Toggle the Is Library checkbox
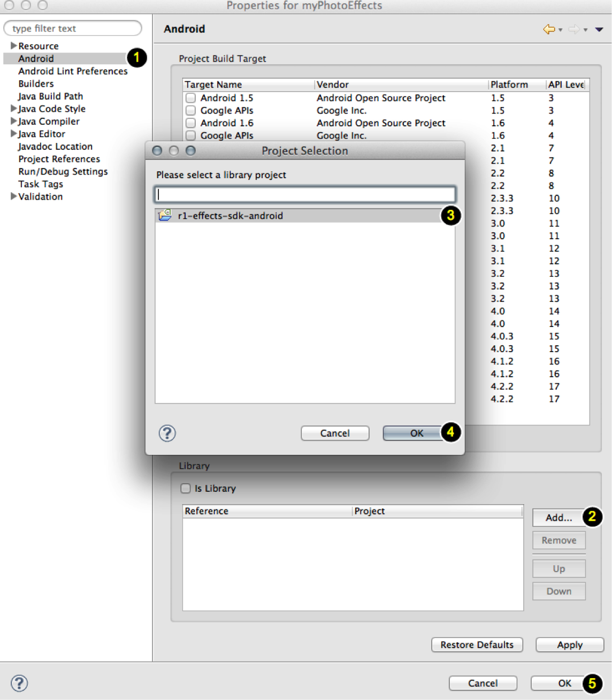612x700 pixels. [x=186, y=488]
